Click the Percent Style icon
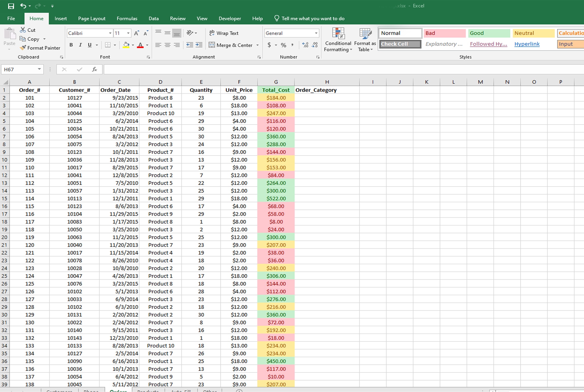 (283, 45)
